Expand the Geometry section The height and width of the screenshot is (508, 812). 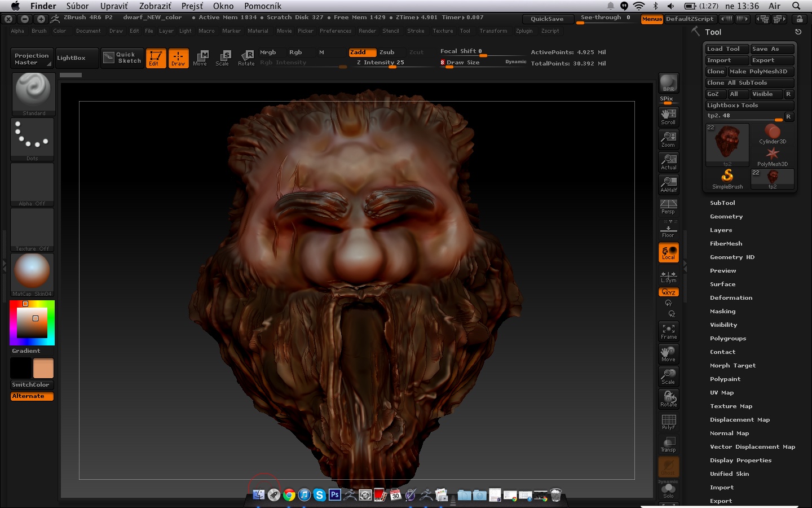[726, 216]
